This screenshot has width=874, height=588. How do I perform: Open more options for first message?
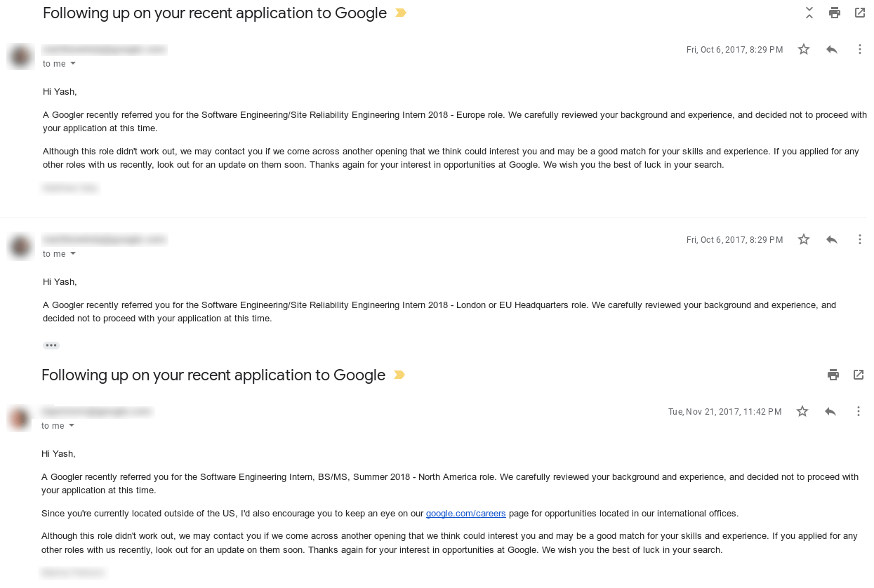(860, 49)
